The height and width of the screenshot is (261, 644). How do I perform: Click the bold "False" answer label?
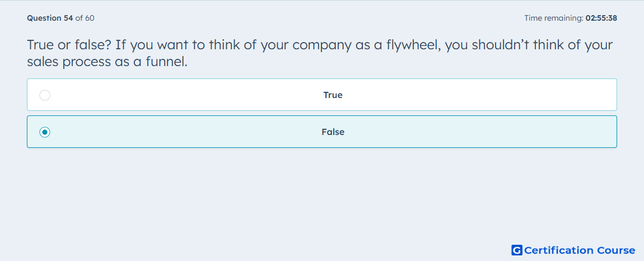(x=333, y=132)
